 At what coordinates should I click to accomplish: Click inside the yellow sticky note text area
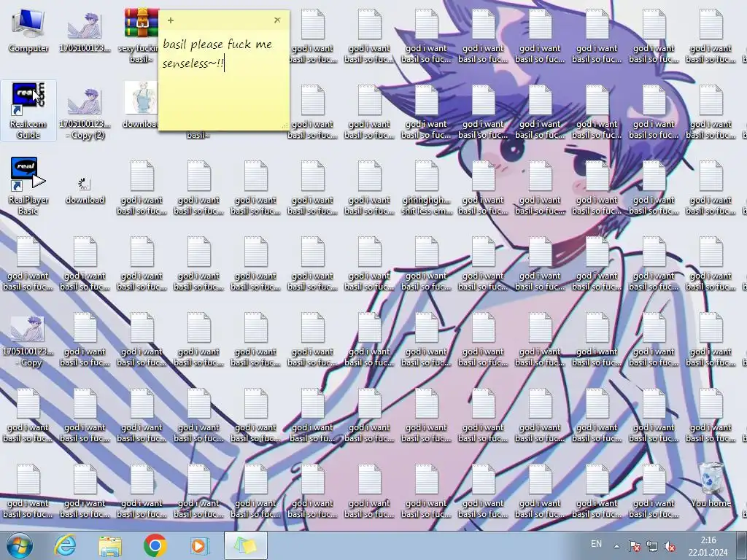[x=223, y=79]
